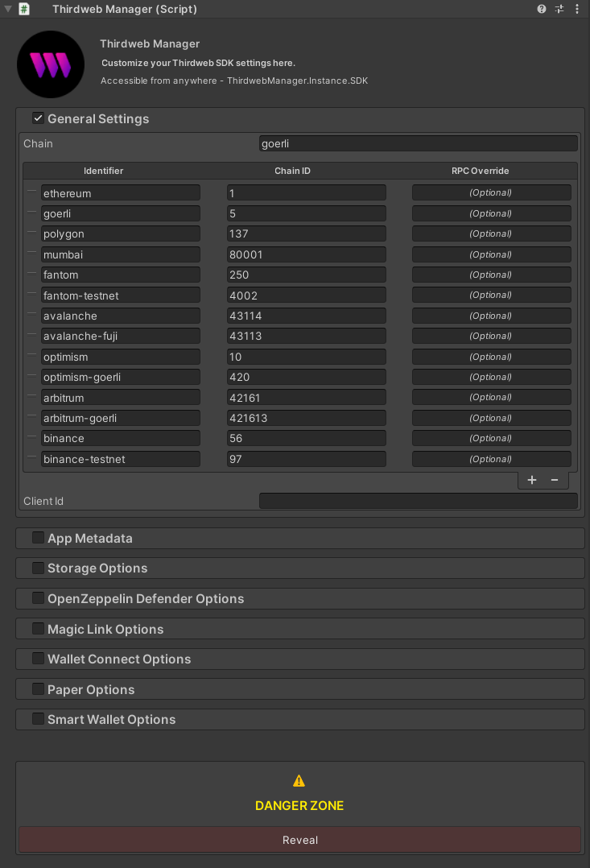Screen dimensions: 590x868
Task: Select the avalanche row drag handle
Action: 31,314
